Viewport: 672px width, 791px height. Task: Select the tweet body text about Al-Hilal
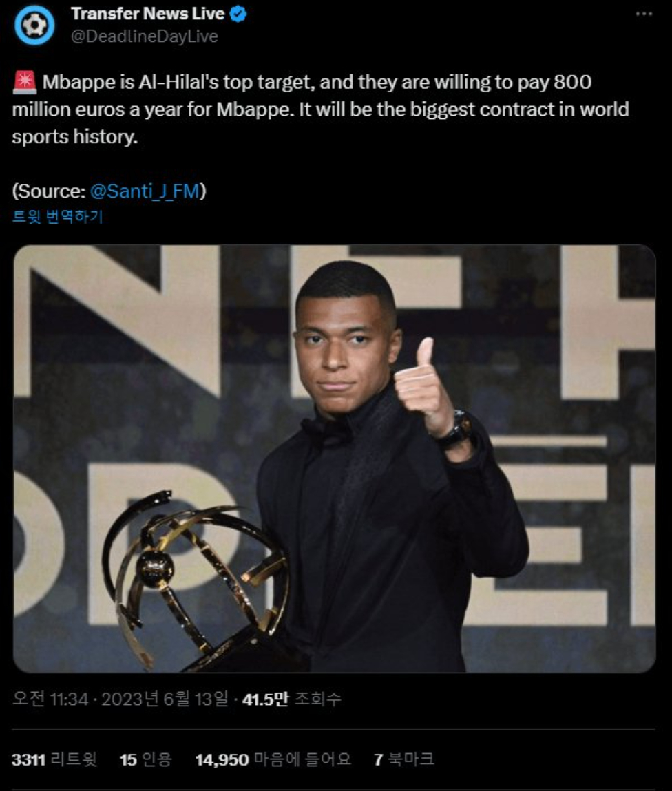coord(321,109)
